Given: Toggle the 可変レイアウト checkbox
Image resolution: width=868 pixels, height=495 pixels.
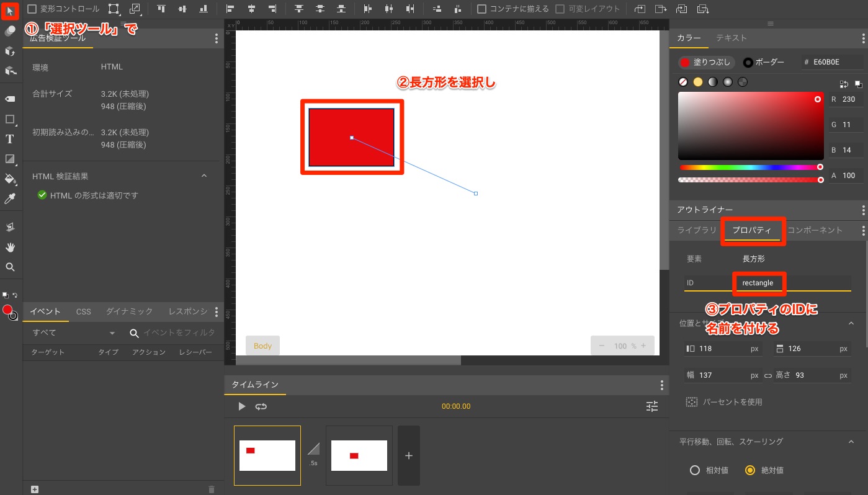Looking at the screenshot, I should pyautogui.click(x=560, y=9).
